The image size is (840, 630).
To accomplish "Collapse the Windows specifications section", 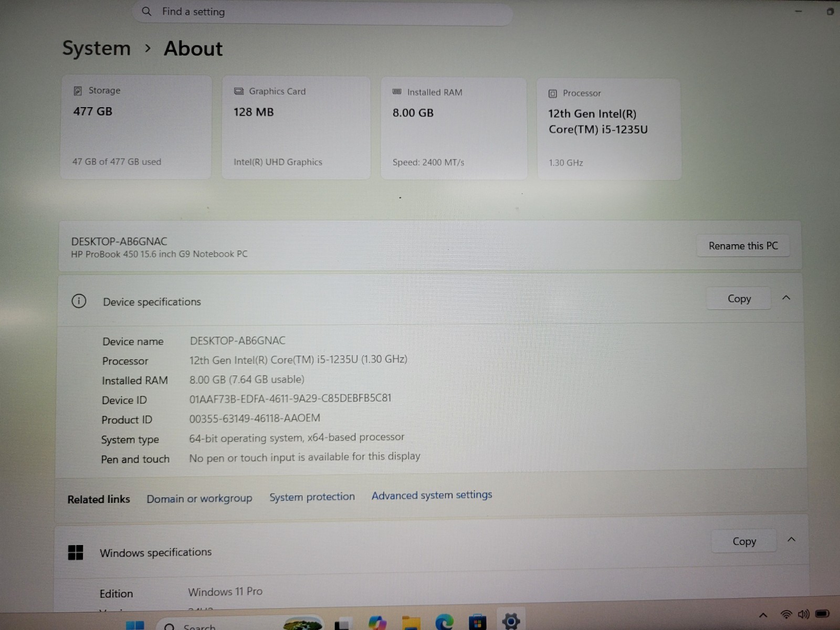I will (x=792, y=540).
